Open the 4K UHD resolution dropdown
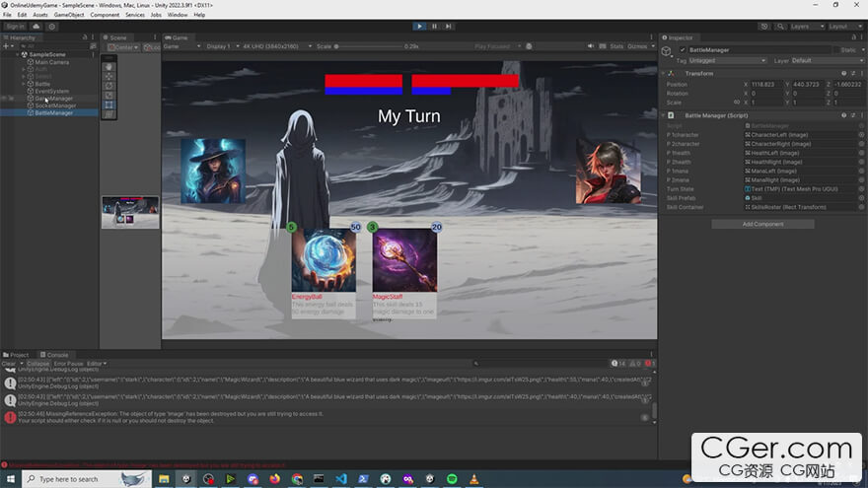Screen dimensions: 868x488 pyautogui.click(x=277, y=46)
